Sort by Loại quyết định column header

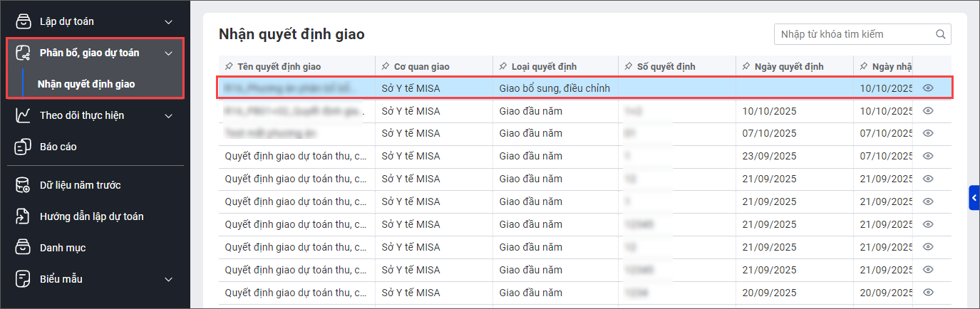tap(543, 67)
